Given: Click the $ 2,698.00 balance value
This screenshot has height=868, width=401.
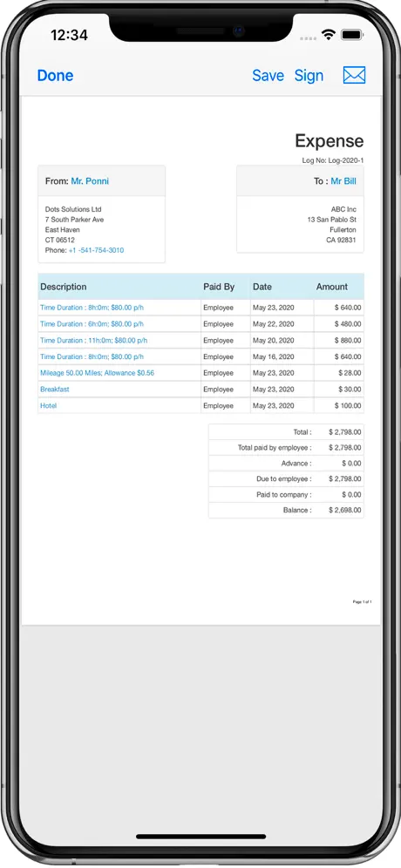Looking at the screenshot, I should tap(345, 510).
